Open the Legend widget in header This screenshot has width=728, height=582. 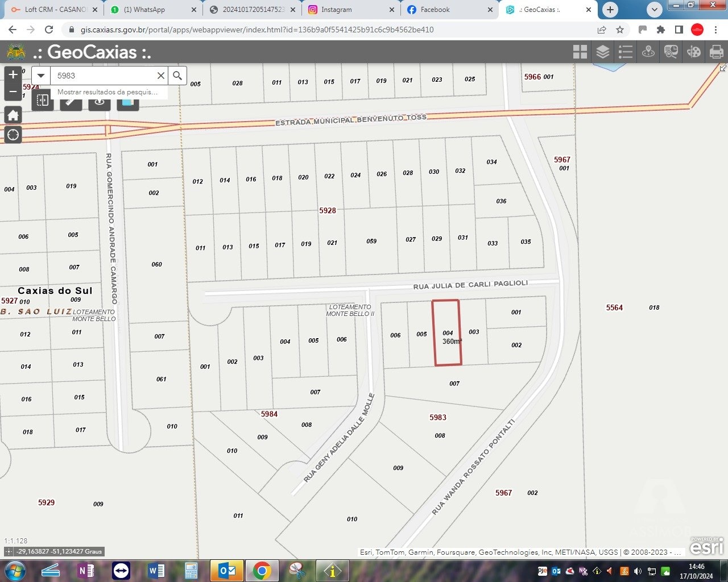point(626,52)
